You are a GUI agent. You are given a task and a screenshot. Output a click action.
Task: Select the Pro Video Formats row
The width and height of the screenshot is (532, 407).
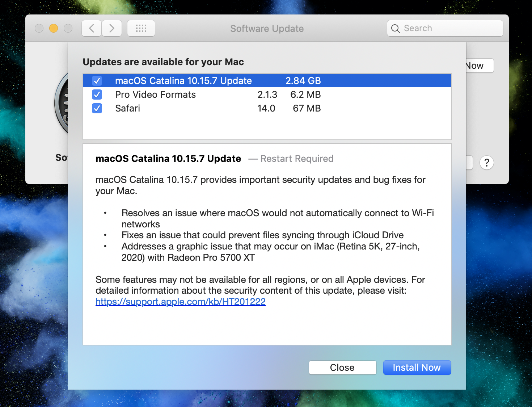pyautogui.click(x=217, y=95)
